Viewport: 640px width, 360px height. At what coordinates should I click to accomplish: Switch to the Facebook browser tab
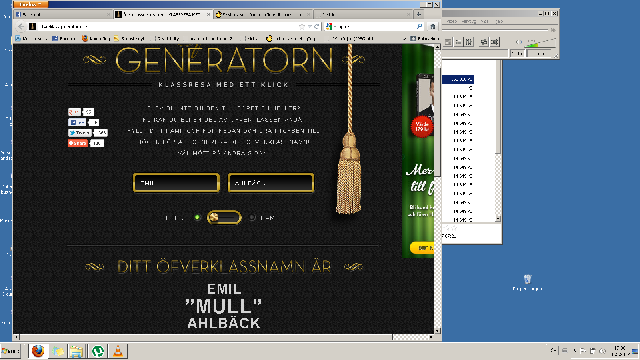(x=62, y=14)
